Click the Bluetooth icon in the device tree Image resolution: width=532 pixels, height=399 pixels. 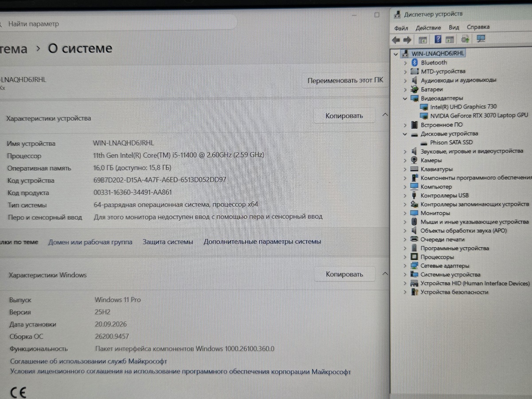415,63
